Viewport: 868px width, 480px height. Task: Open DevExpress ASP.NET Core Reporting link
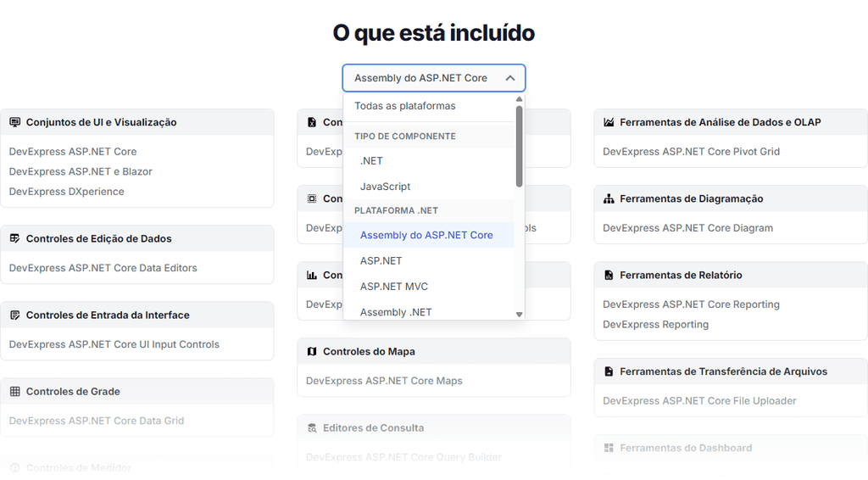pyautogui.click(x=692, y=304)
